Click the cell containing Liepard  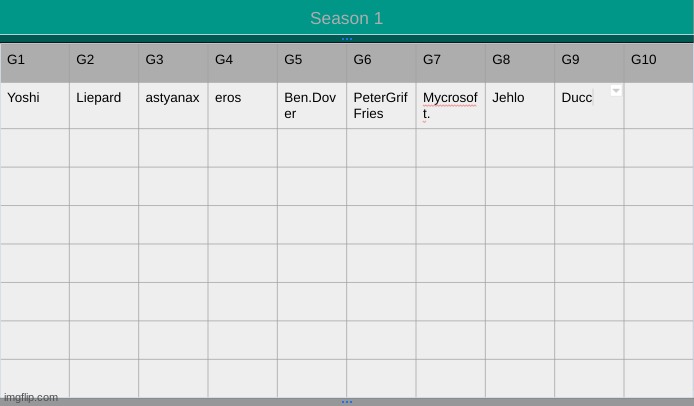click(104, 106)
